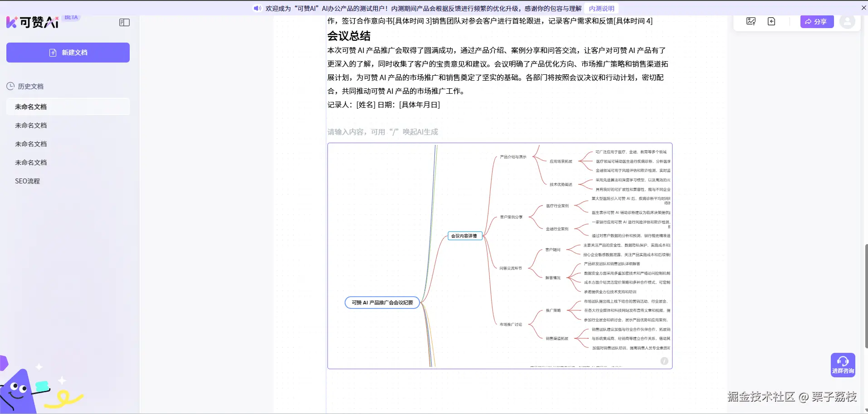
Task: Click the page vertical scrollbar thumb
Action: pos(866,296)
